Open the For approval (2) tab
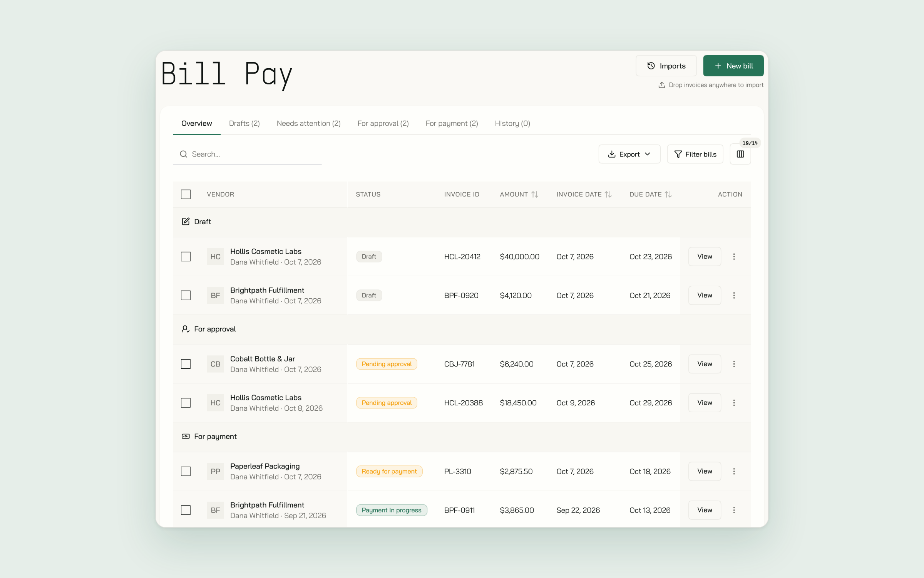 (383, 123)
